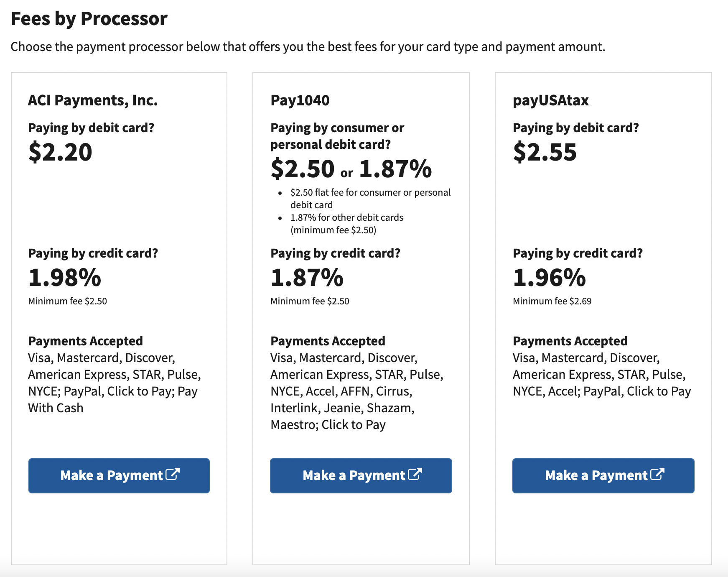Click the external link icon on Pay1040 button
The width and height of the screenshot is (728, 577).
coord(416,475)
